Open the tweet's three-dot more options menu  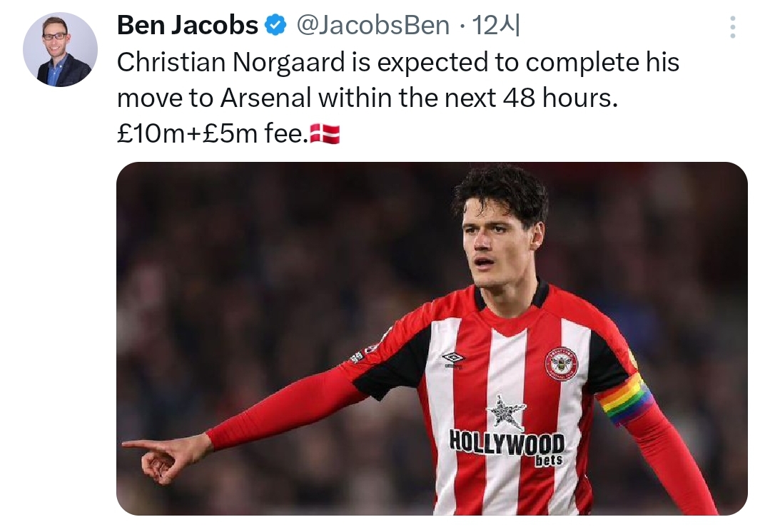[x=732, y=27]
